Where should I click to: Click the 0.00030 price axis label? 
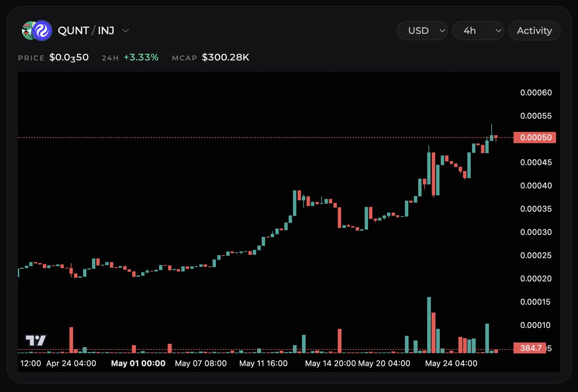pyautogui.click(x=536, y=232)
